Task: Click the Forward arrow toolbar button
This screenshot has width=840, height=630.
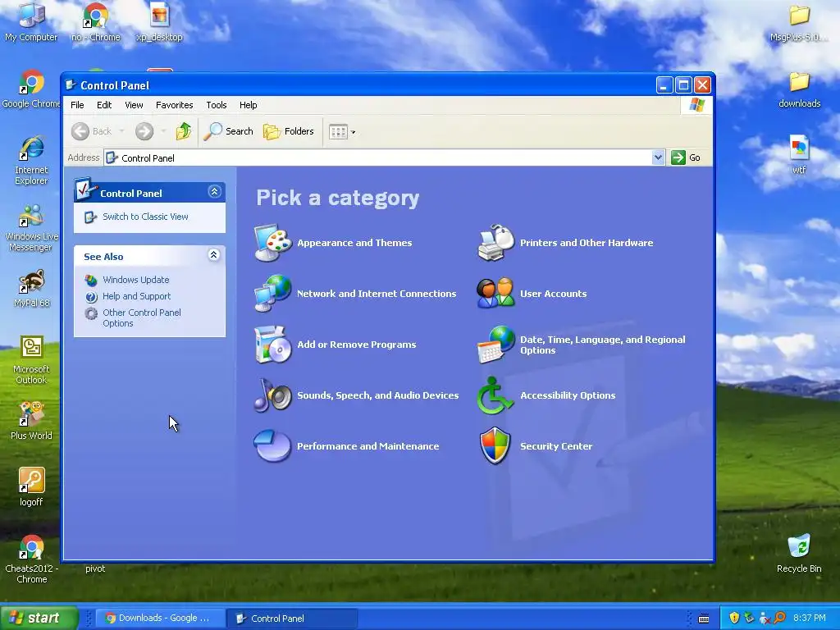Action: (144, 131)
